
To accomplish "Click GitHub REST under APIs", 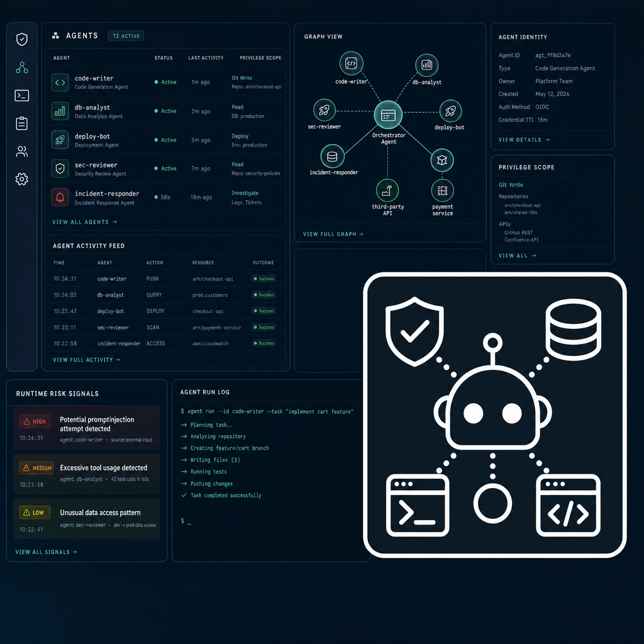I will click(x=518, y=233).
